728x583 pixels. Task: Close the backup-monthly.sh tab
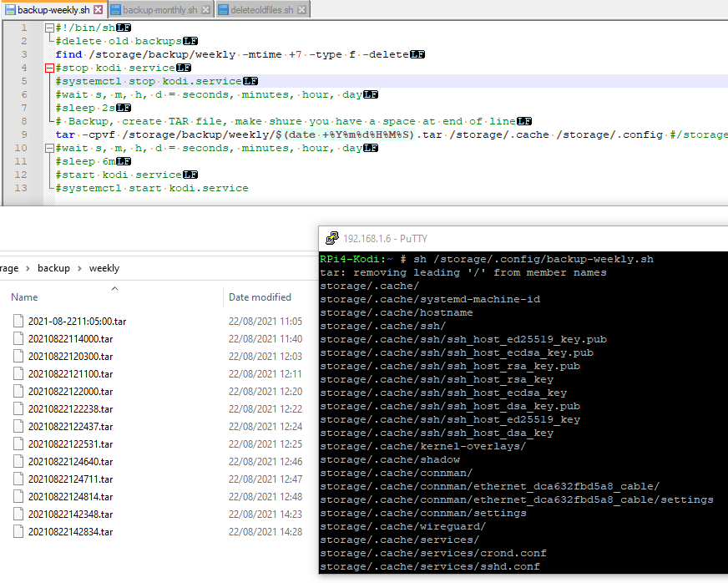[x=205, y=10]
